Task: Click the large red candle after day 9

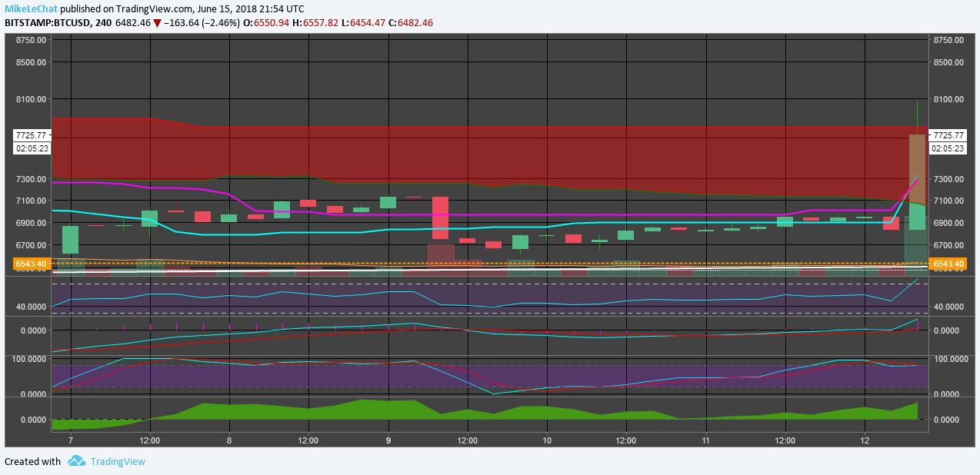Action: coord(440,218)
